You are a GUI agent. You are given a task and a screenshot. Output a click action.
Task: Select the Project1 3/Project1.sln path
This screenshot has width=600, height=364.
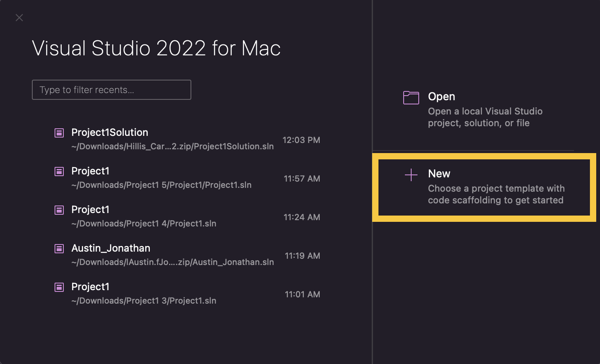[x=144, y=301]
